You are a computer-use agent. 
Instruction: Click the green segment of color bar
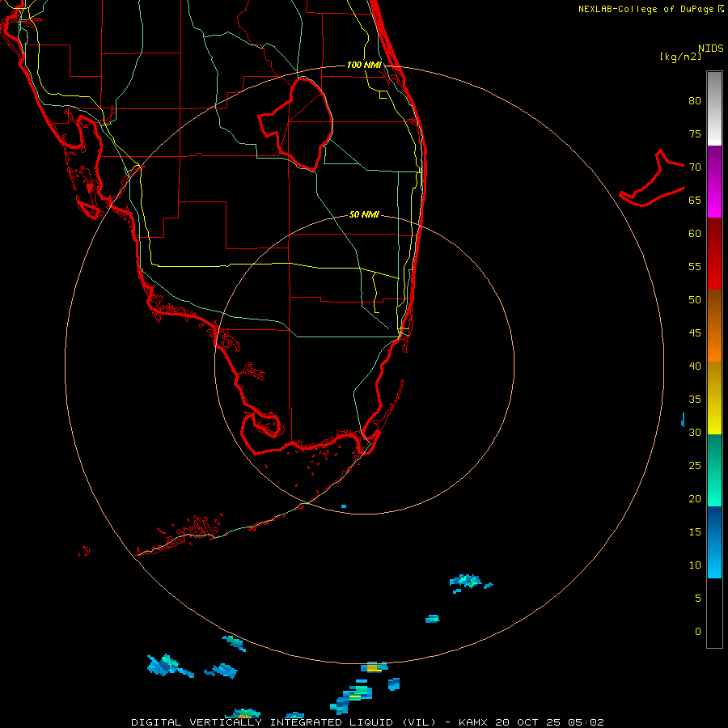coord(714,470)
